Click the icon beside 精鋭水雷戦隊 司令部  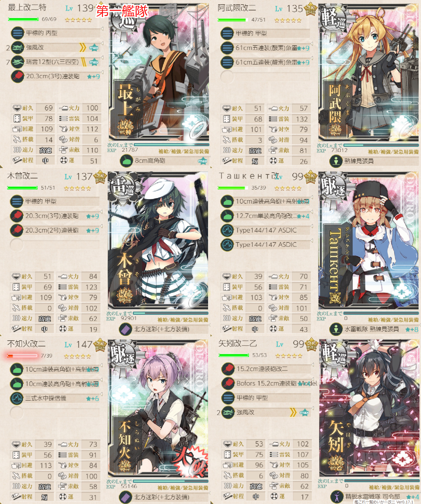(337, 497)
